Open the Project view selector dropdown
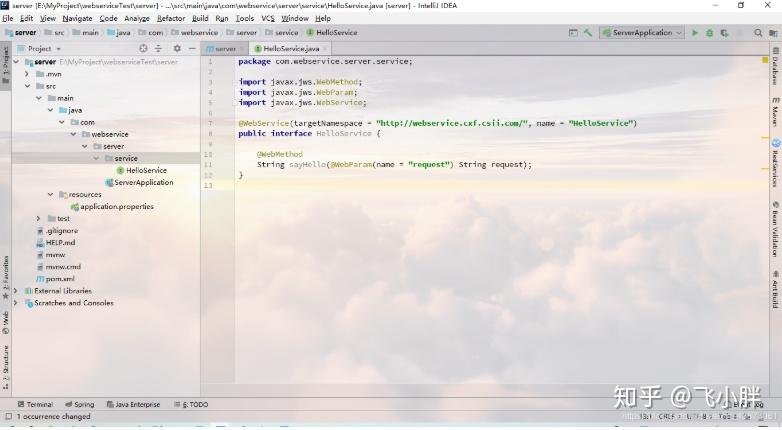The width and height of the screenshot is (782, 430). coord(39,49)
